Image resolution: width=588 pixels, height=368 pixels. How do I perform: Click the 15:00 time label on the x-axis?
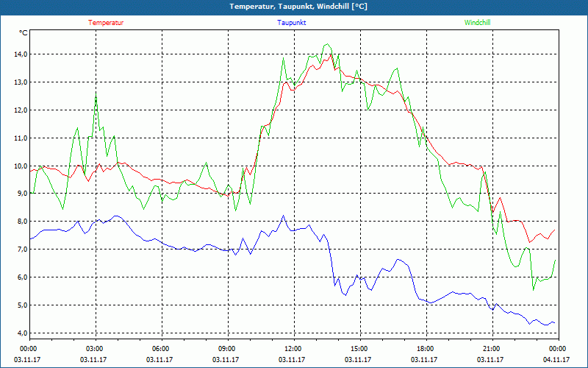point(360,348)
